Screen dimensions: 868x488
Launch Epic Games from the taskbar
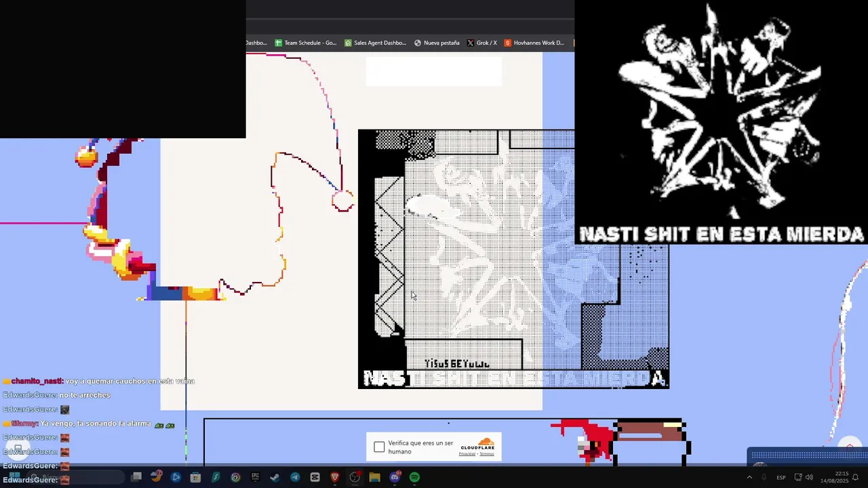coord(255,477)
